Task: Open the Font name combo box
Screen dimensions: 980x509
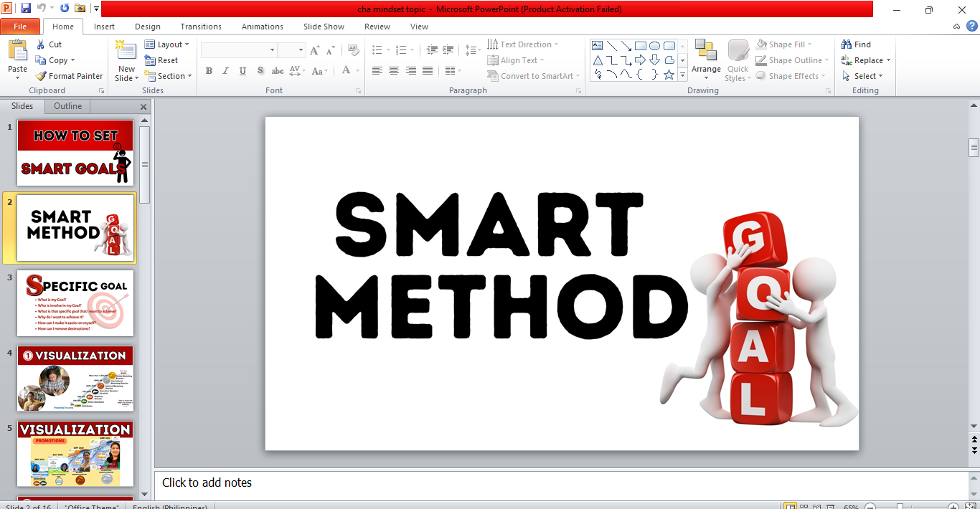Action: click(239, 50)
